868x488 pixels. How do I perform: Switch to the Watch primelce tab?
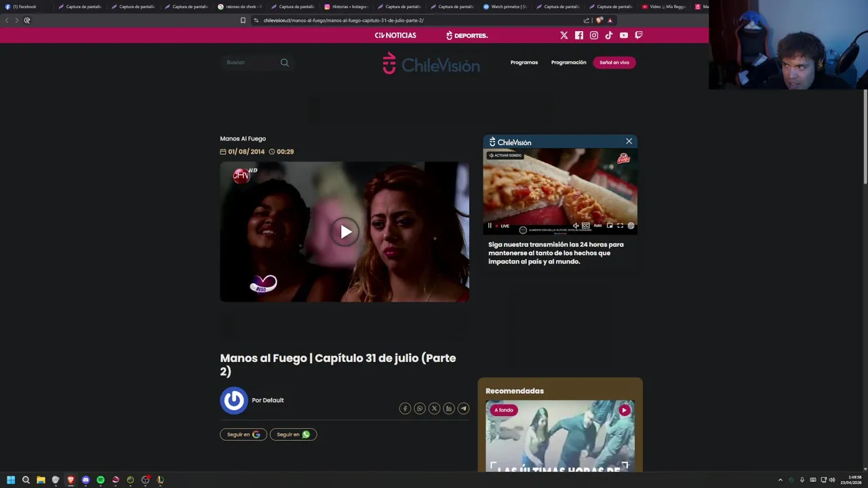tap(505, 7)
